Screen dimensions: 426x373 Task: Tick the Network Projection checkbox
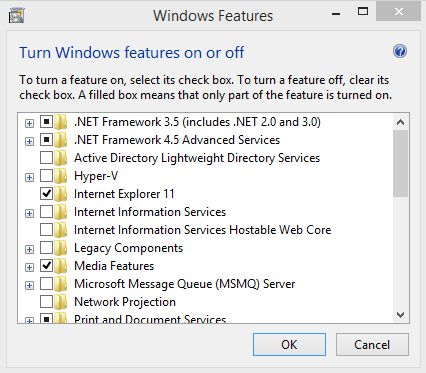click(x=46, y=301)
